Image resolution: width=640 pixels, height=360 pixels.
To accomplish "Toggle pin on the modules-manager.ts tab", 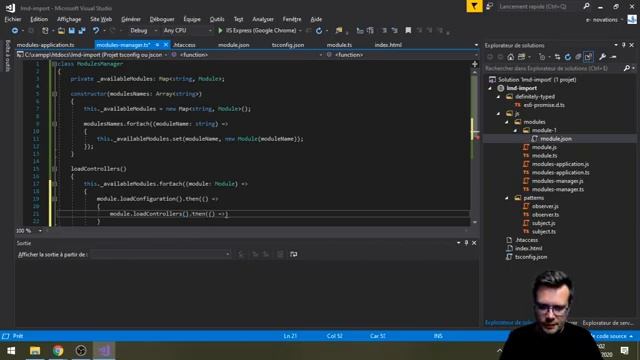I will 157,45.
